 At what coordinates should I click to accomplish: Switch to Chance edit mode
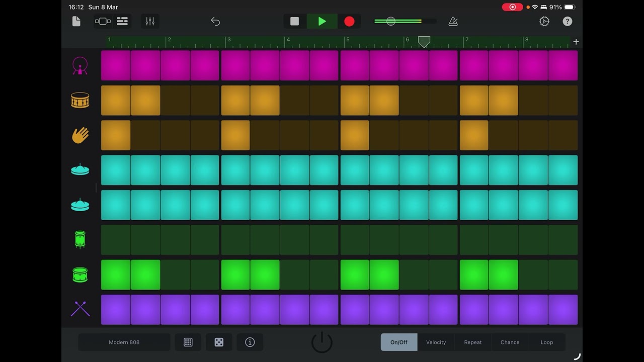(x=510, y=342)
